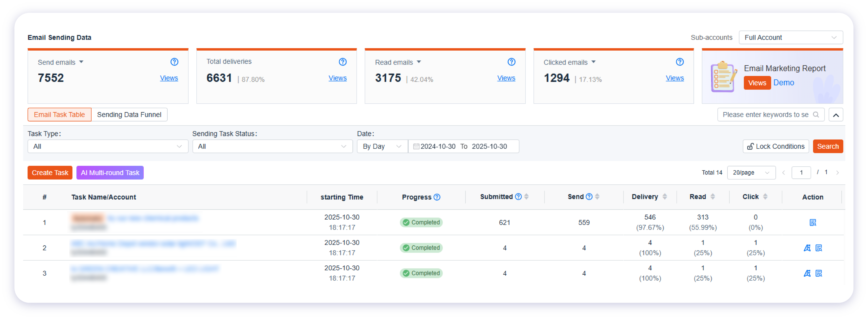Click the AI Multi-round Task button
Screen dimensions: 868x319
point(110,173)
